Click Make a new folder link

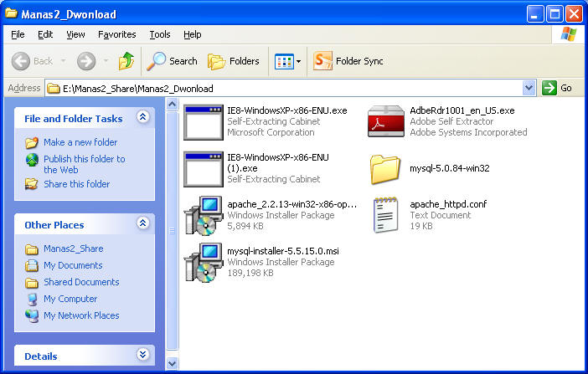coord(80,142)
